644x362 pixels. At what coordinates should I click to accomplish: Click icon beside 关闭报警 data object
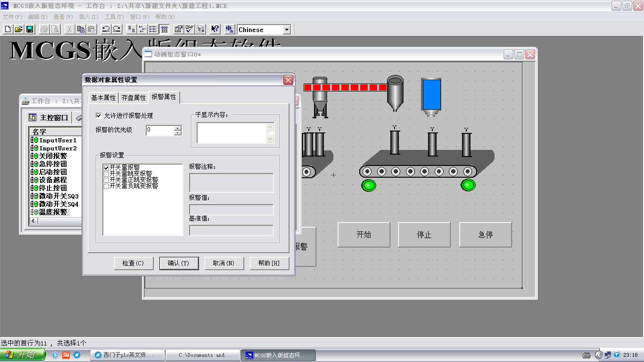click(34, 156)
